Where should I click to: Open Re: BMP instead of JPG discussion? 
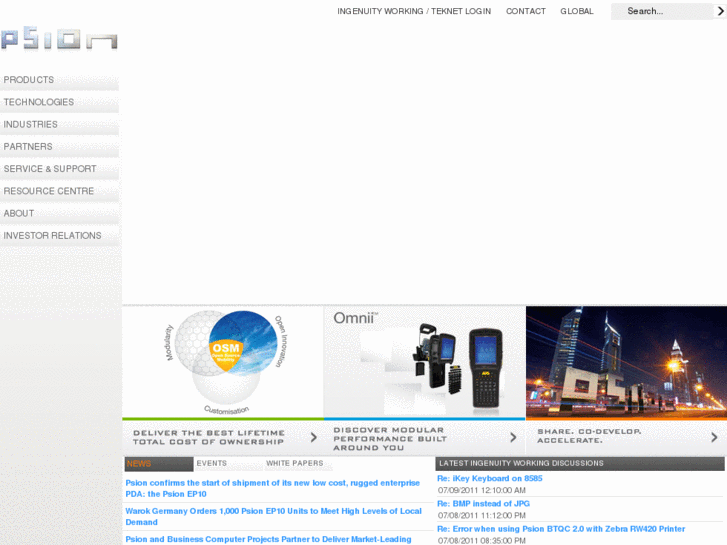[x=483, y=503]
